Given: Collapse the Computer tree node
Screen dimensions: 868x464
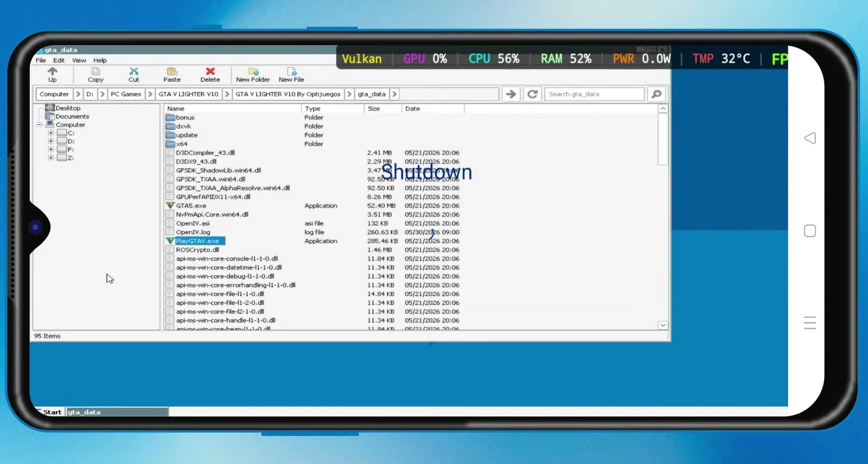Looking at the screenshot, I should click(39, 125).
